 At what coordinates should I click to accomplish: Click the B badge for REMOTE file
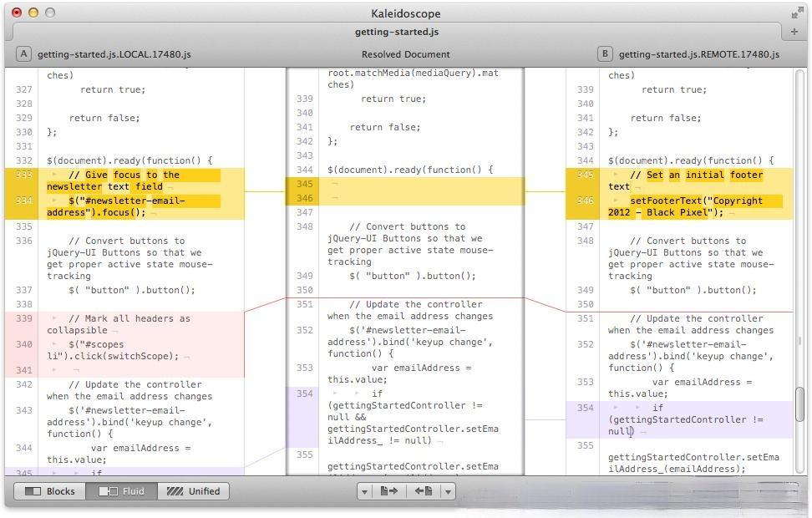tap(605, 53)
